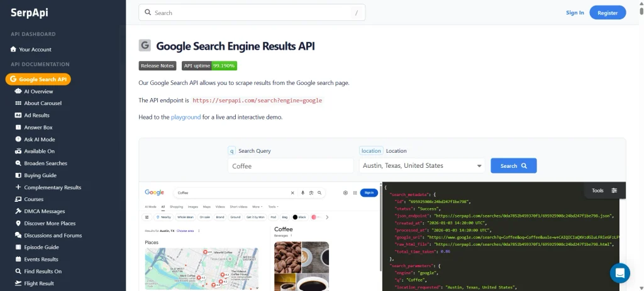Screen dimensions: 644x291
Task: Open Google apps grid in preview
Action: 355,193
